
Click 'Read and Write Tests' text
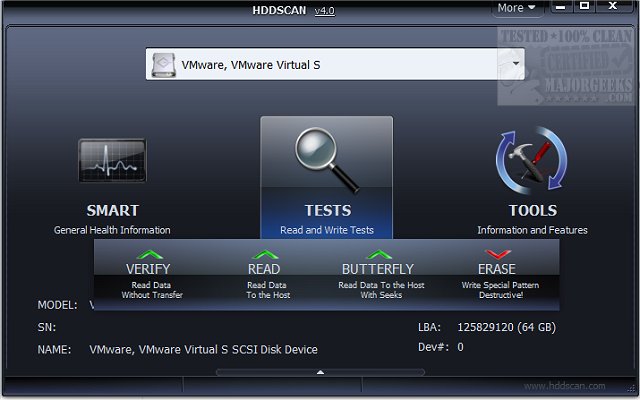327,230
